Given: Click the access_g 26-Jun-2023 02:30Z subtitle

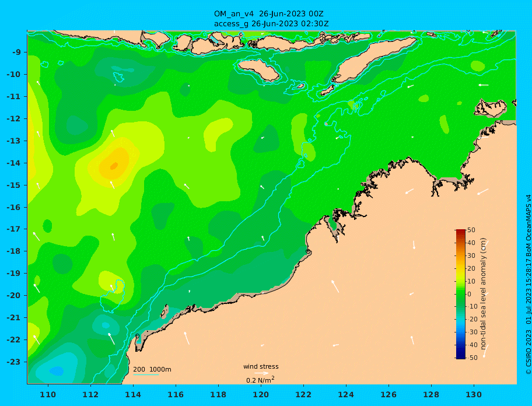Looking at the screenshot, I should pos(271,24).
